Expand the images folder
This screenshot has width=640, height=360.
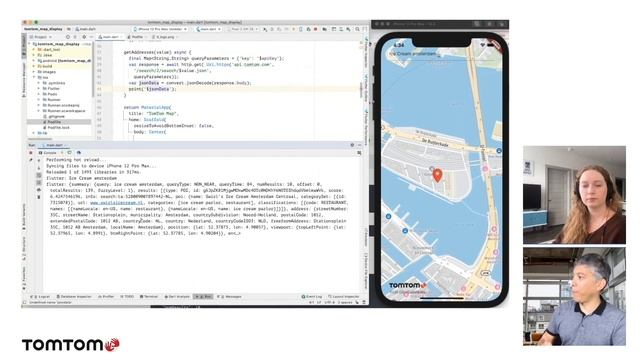pos(33,72)
